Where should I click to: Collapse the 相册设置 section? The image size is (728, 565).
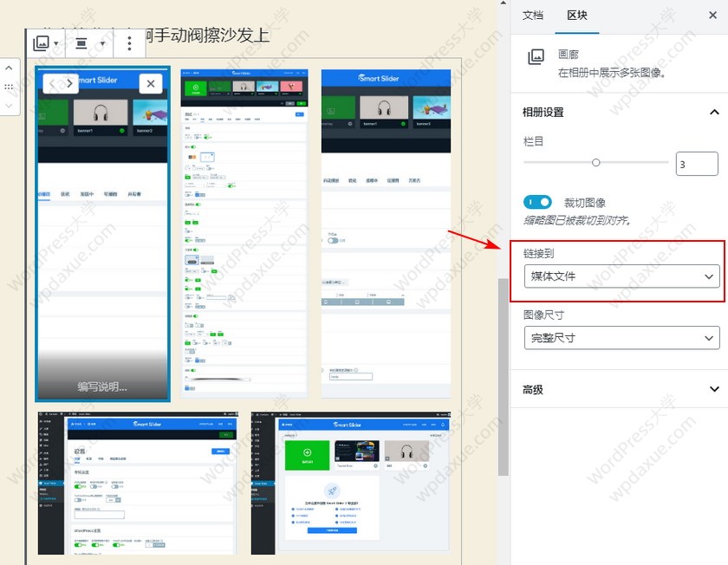713,113
